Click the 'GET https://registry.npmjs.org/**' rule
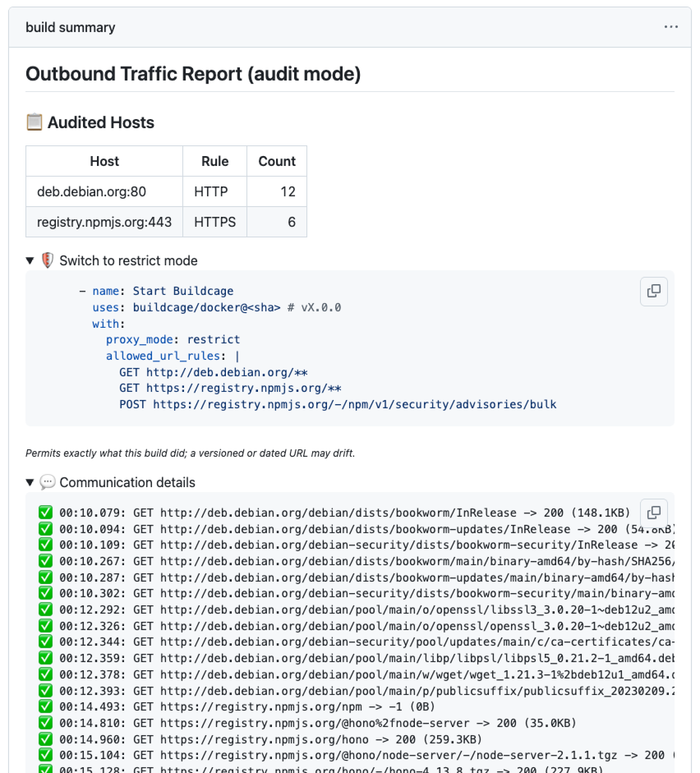700x773 pixels. [x=230, y=389]
